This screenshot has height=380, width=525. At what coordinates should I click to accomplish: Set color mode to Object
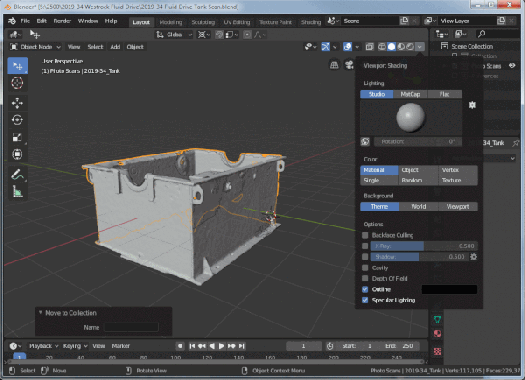[418, 170]
